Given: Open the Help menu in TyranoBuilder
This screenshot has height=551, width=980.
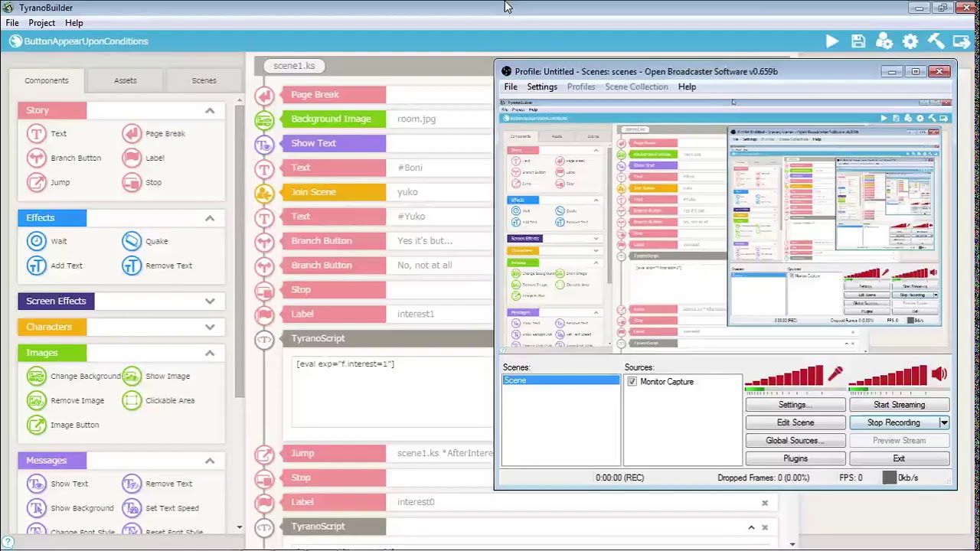Looking at the screenshot, I should coord(74,23).
